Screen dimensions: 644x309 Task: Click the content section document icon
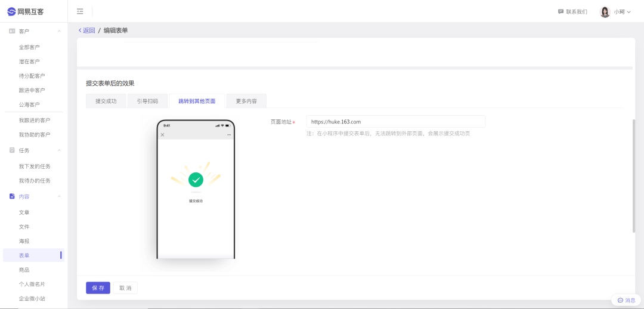(x=12, y=196)
